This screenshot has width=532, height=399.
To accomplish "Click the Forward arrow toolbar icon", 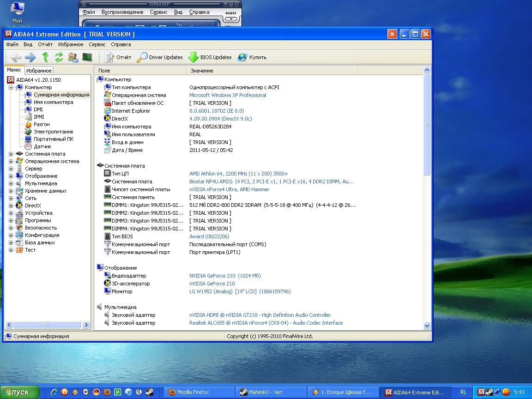I will click(30, 57).
